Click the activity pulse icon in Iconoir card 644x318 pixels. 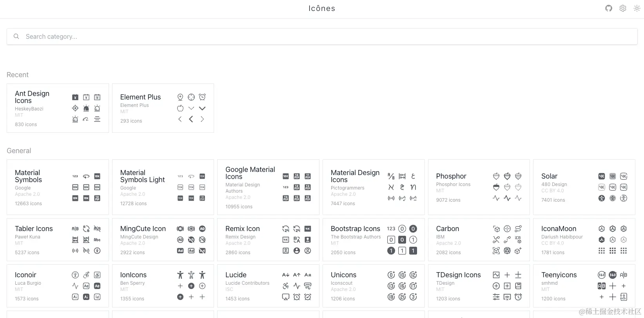coord(75,286)
